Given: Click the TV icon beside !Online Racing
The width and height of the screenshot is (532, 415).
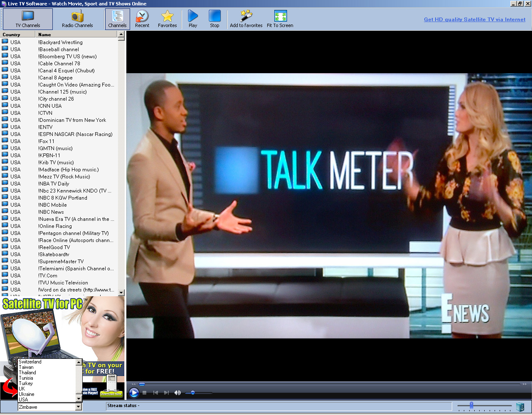Looking at the screenshot, I should click(x=5, y=226).
